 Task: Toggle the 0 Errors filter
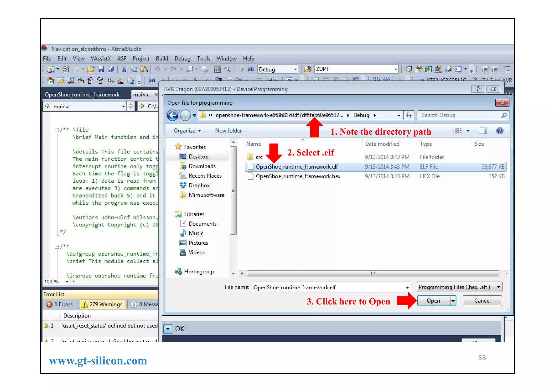tap(60, 304)
